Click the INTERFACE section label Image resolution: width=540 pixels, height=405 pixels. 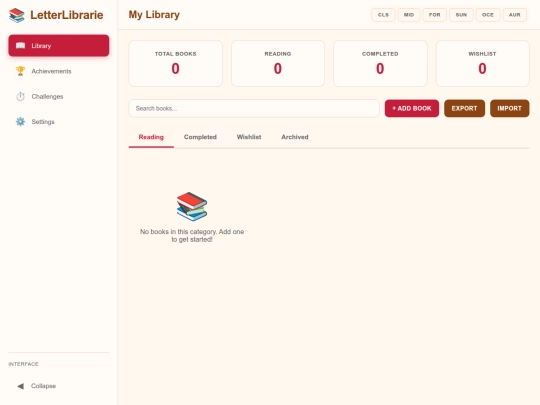tap(23, 364)
